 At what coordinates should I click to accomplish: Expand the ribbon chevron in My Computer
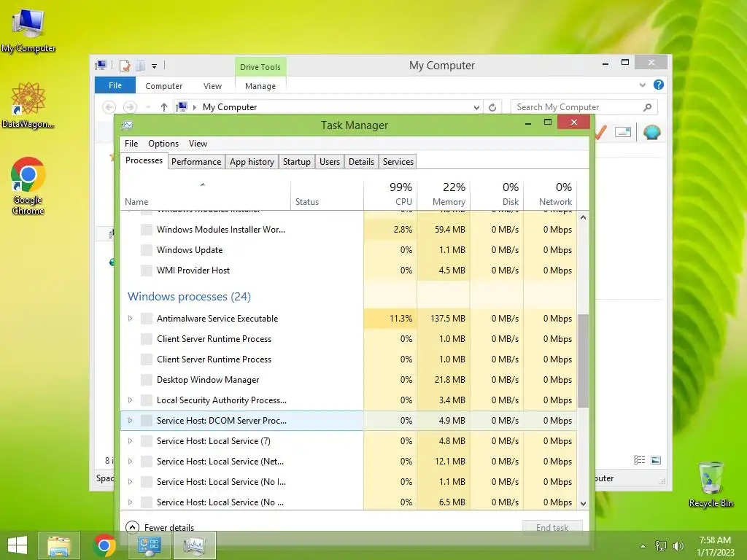click(643, 85)
